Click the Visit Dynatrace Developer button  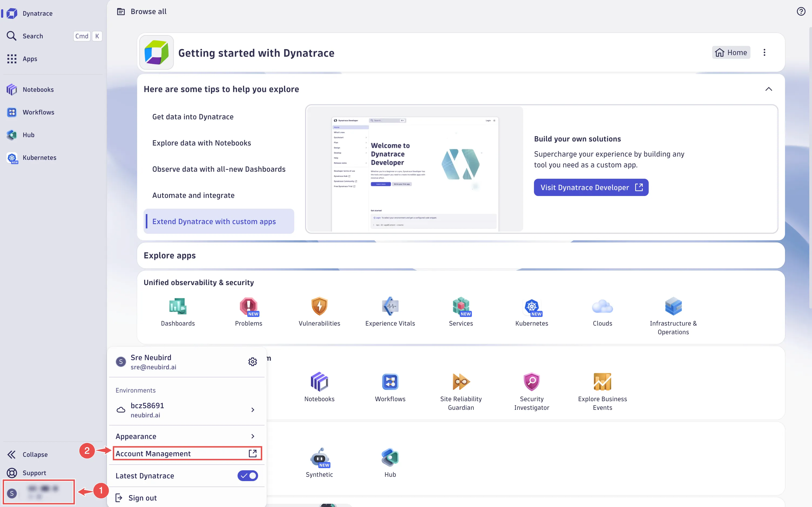click(x=591, y=187)
